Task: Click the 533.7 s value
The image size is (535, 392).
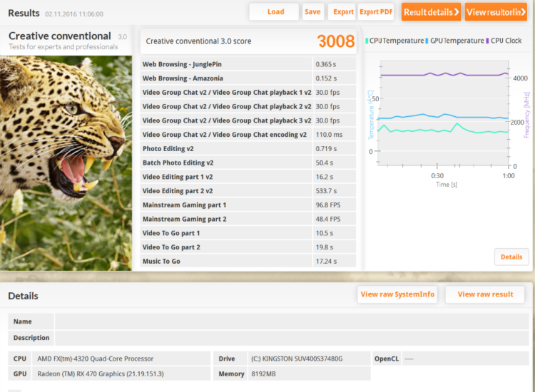Action: point(326,191)
